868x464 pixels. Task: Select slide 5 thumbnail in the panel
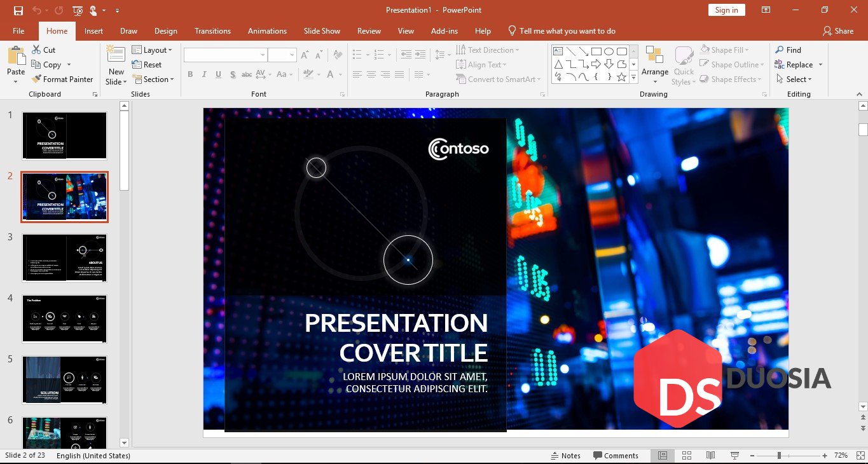pos(64,379)
